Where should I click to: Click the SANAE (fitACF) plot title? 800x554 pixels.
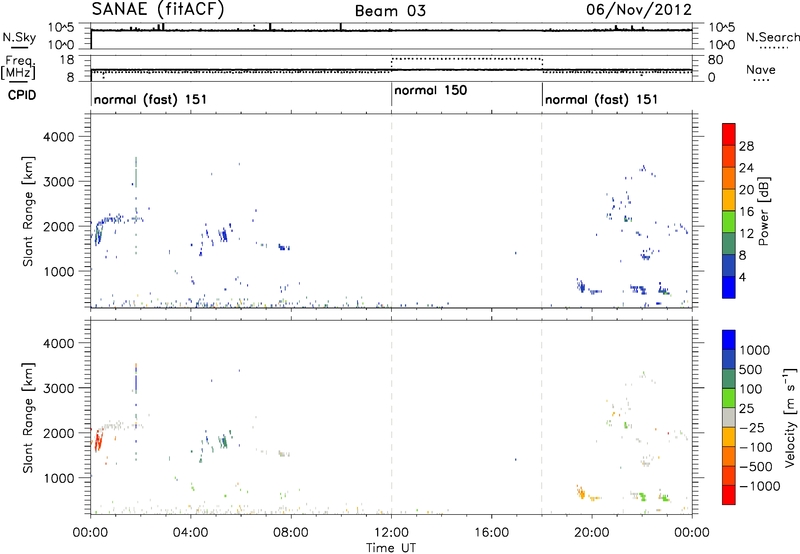(x=158, y=9)
